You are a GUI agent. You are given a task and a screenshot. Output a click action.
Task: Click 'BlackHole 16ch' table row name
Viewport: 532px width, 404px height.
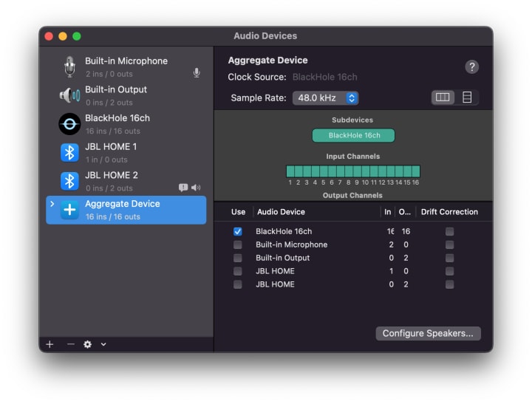point(284,231)
